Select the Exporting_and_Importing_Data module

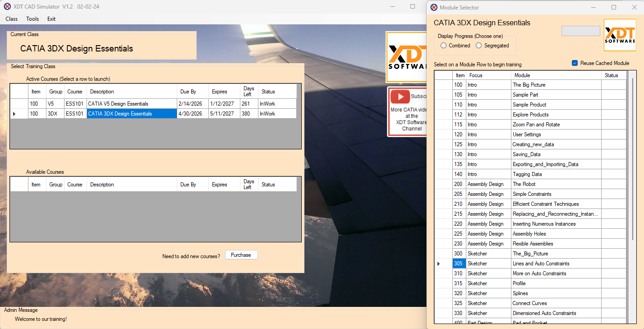pyautogui.click(x=530, y=164)
